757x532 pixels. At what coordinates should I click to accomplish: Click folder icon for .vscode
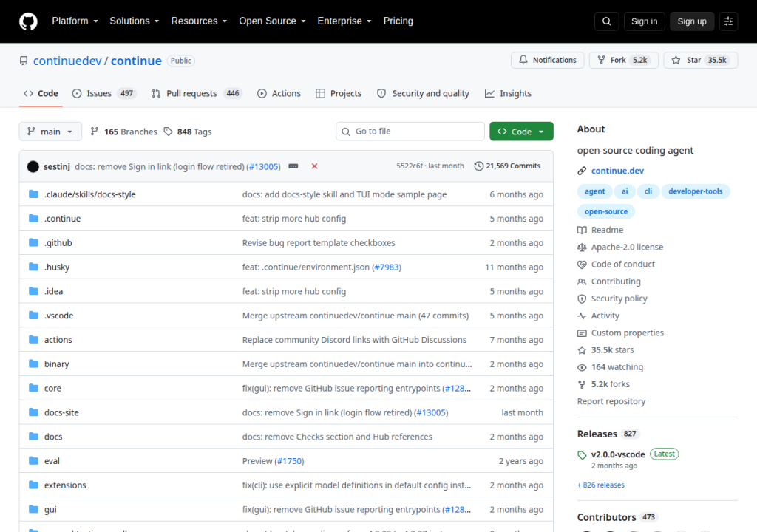[33, 316]
